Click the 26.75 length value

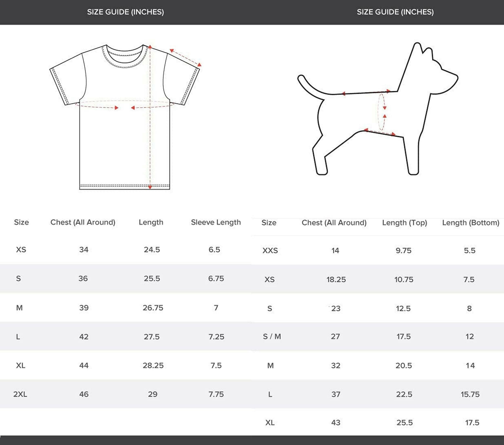pyautogui.click(x=153, y=308)
